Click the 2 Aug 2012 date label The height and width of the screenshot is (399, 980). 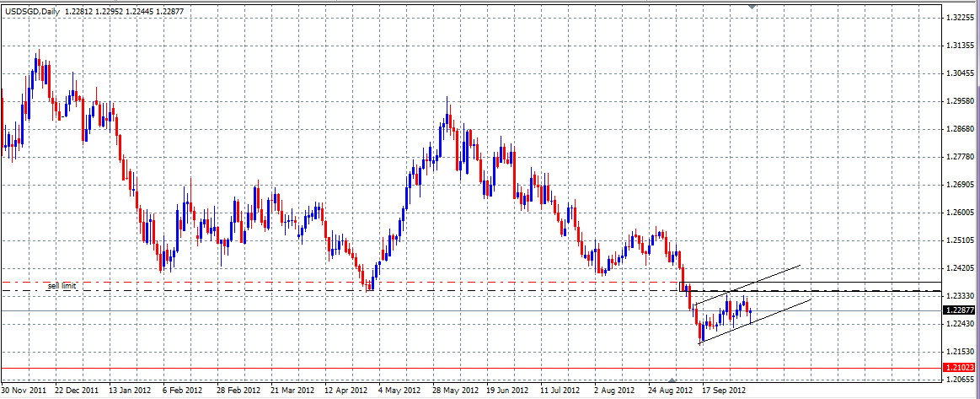613,391
